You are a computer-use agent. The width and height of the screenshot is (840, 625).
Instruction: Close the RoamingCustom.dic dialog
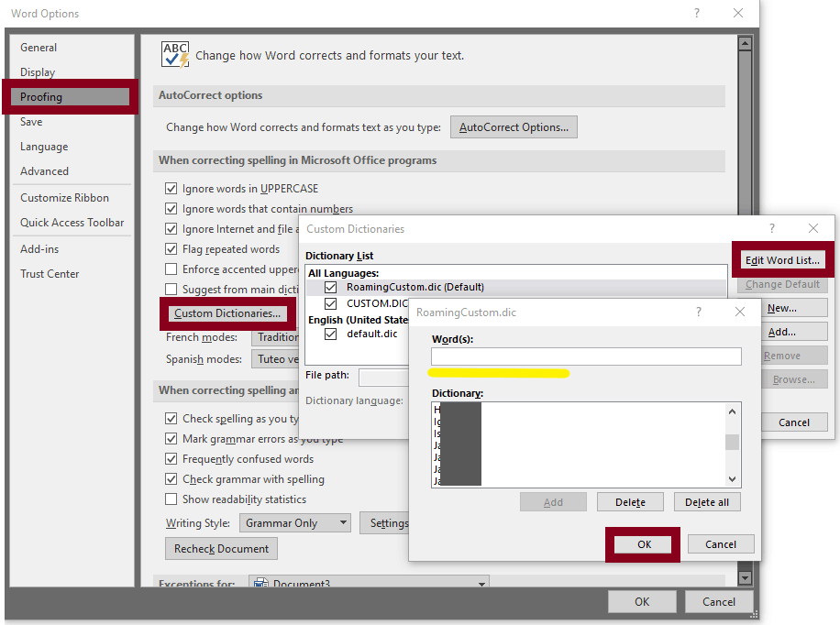[740, 312]
